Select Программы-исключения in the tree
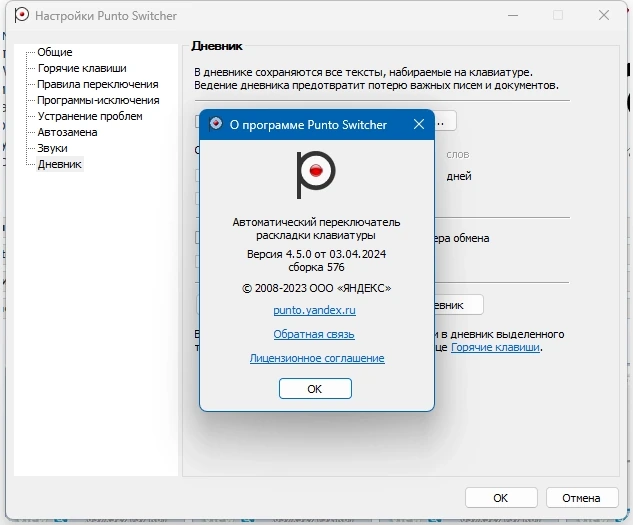This screenshot has height=525, width=633. point(98,100)
